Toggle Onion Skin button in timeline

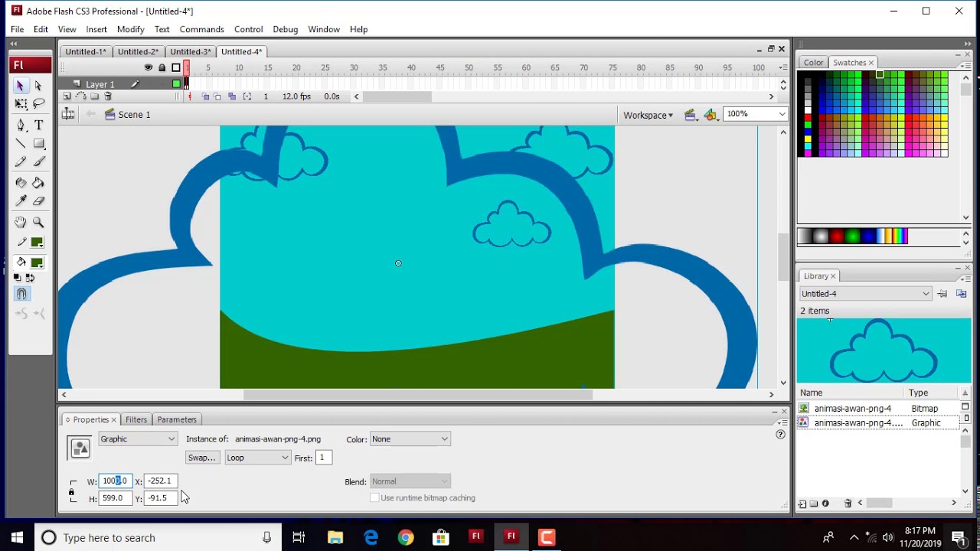pos(205,96)
